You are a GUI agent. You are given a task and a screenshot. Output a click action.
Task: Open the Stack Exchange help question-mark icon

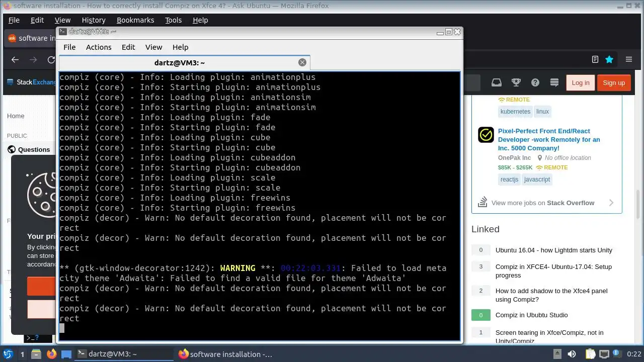point(535,82)
